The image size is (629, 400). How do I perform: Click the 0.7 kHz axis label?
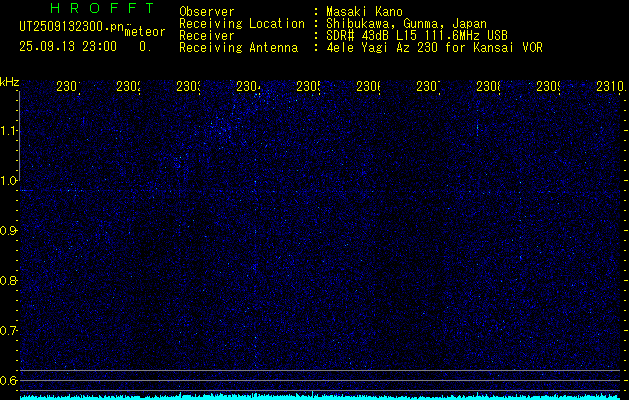click(9, 331)
